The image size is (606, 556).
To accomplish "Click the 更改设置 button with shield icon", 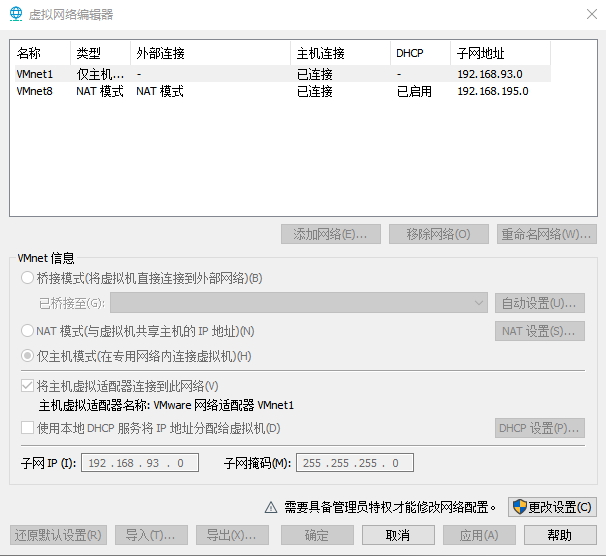I will [x=552, y=507].
